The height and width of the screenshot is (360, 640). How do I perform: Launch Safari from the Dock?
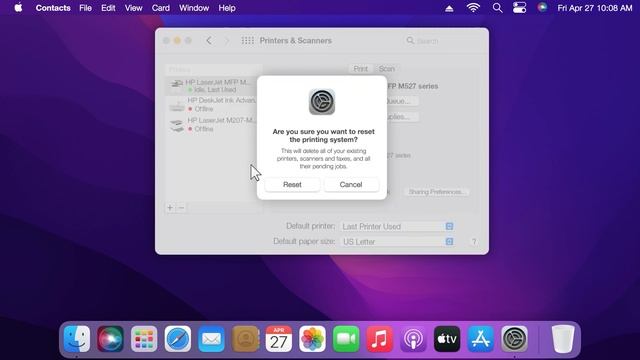point(178,339)
